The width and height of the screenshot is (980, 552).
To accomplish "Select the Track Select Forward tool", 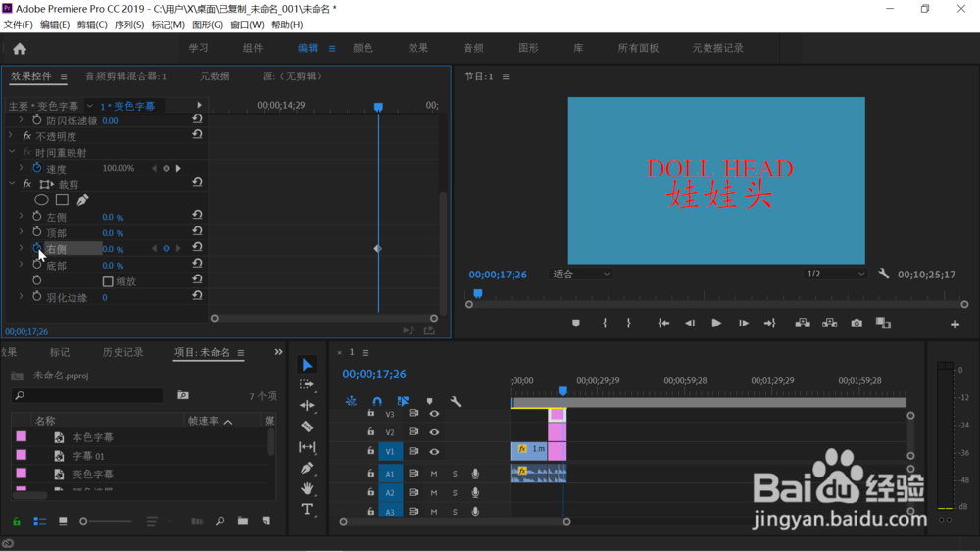I will pyautogui.click(x=306, y=384).
